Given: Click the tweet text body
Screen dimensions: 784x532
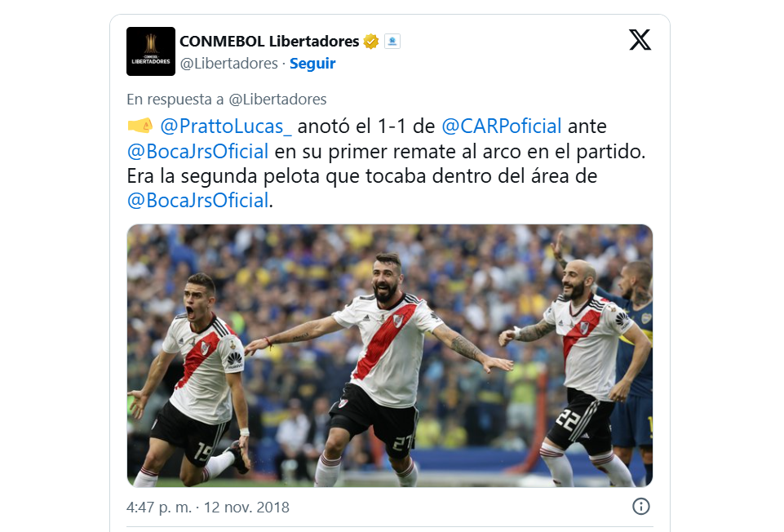Looking at the screenshot, I should [387, 163].
